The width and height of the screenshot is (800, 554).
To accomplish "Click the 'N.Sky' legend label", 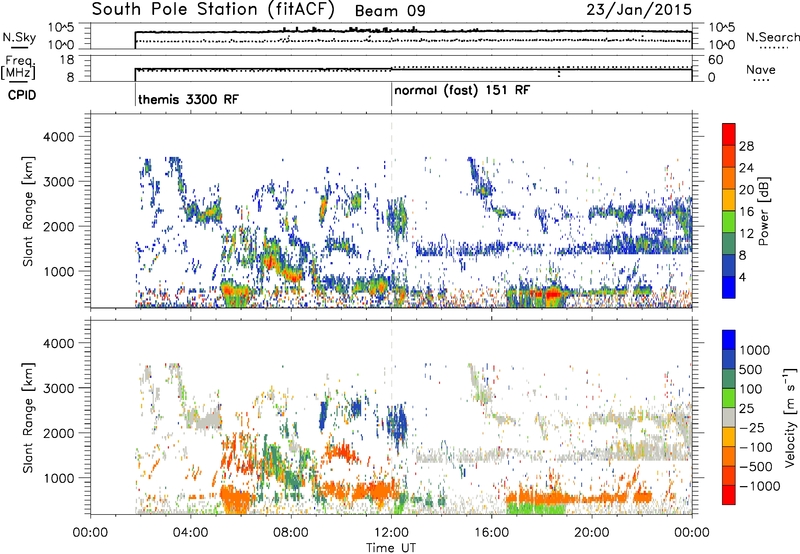I will pyautogui.click(x=19, y=37).
